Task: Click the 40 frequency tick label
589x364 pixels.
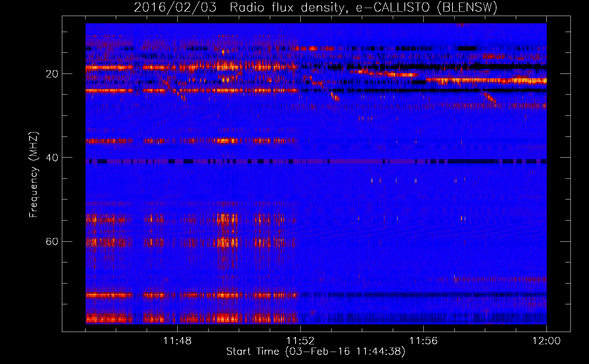Action: tap(52, 158)
